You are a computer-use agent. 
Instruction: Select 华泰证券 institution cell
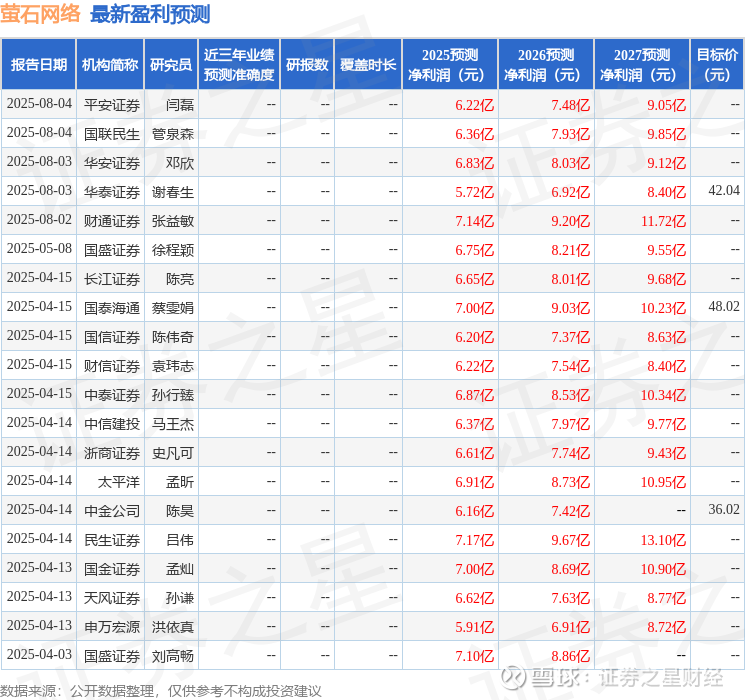pyautogui.click(x=112, y=192)
